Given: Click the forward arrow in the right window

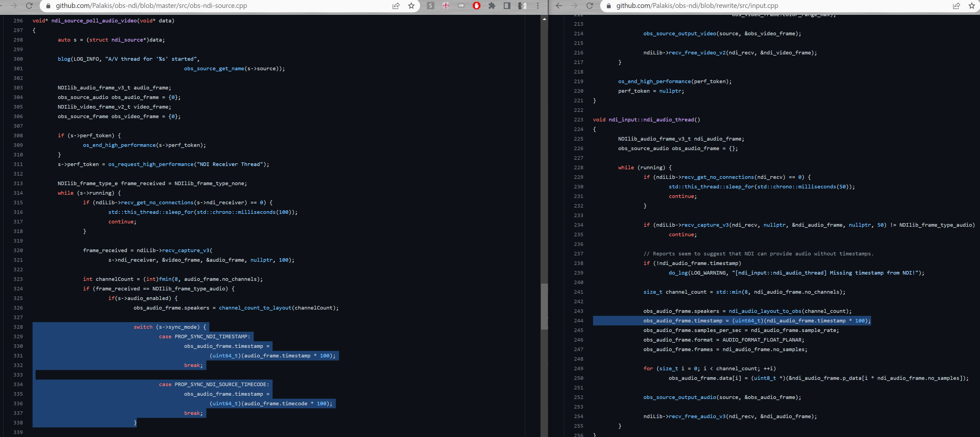Looking at the screenshot, I should coord(574,6).
